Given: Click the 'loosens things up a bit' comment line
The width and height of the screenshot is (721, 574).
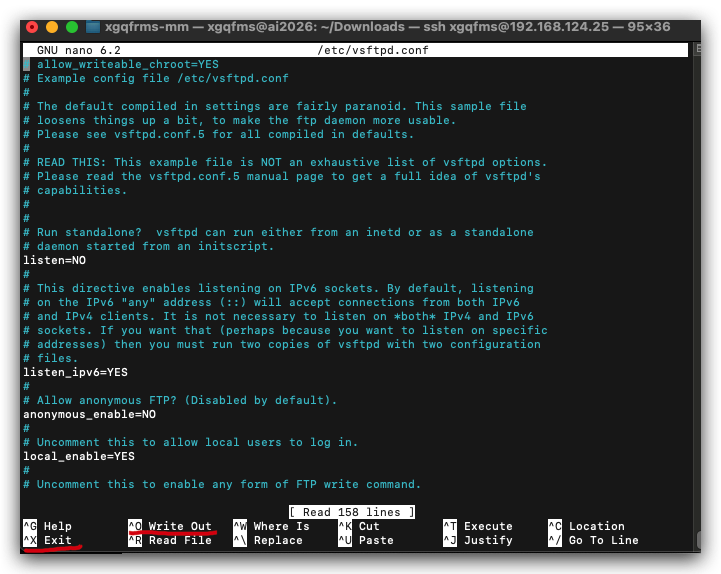Looking at the screenshot, I should [x=240, y=120].
